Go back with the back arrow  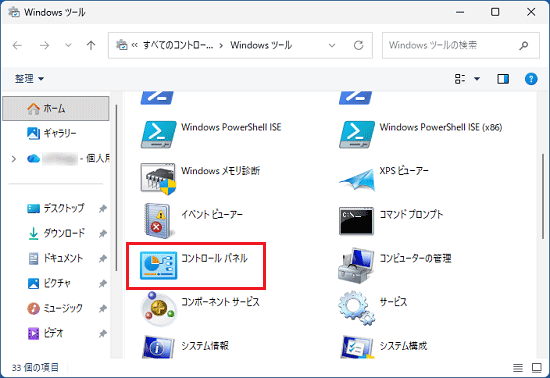[x=17, y=45]
